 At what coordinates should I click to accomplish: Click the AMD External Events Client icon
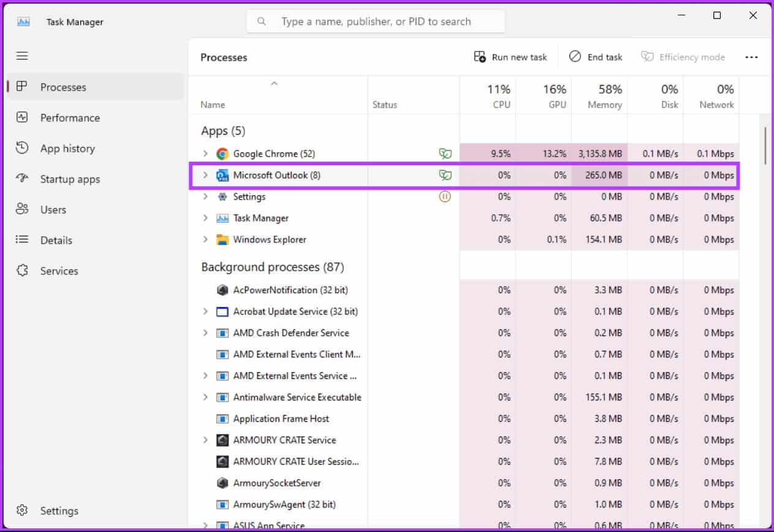pyautogui.click(x=222, y=354)
